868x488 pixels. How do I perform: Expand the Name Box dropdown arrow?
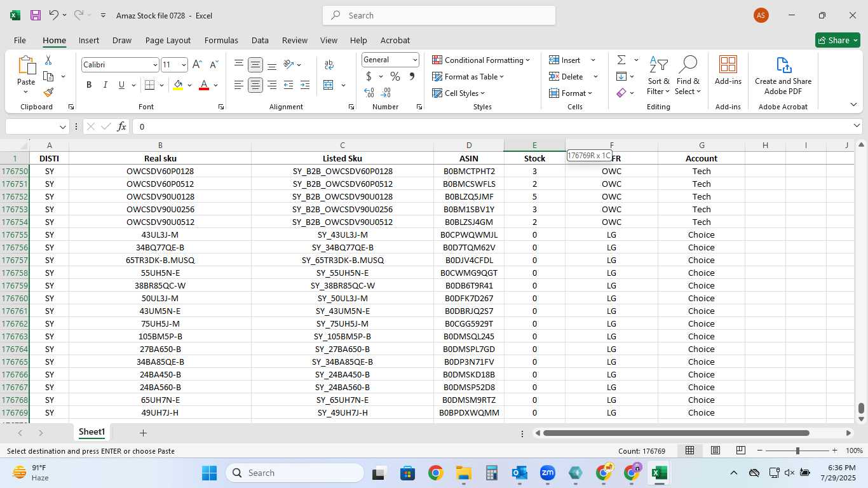pyautogui.click(x=62, y=126)
